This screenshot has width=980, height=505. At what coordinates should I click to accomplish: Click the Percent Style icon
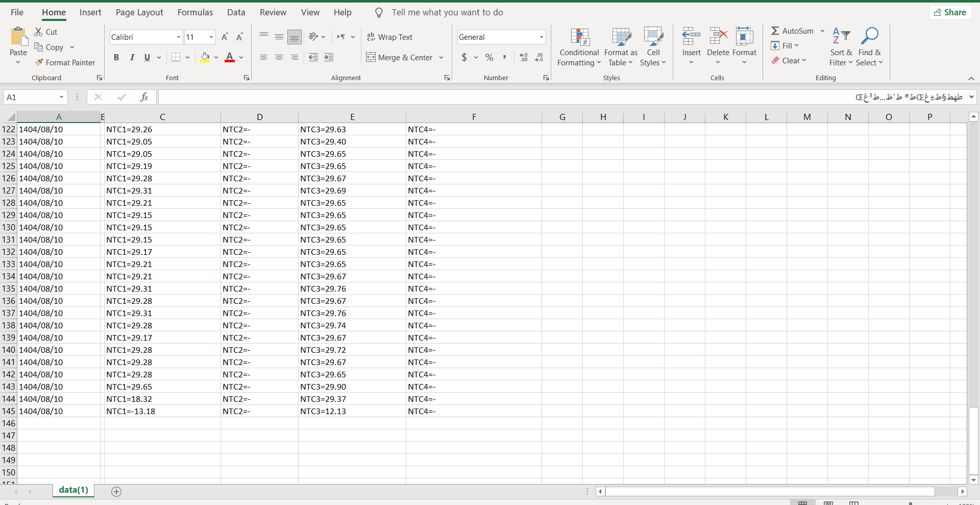click(489, 57)
